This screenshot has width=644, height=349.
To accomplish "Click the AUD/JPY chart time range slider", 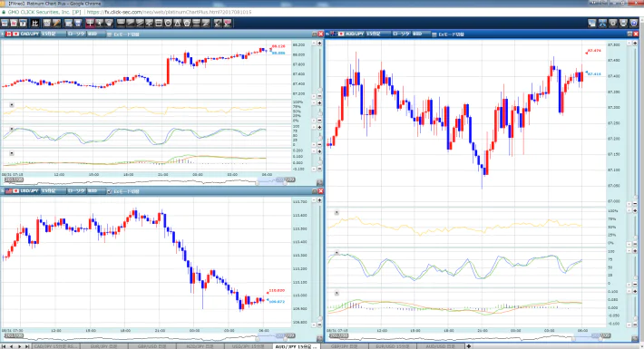I will pyautogui.click(x=587, y=336).
